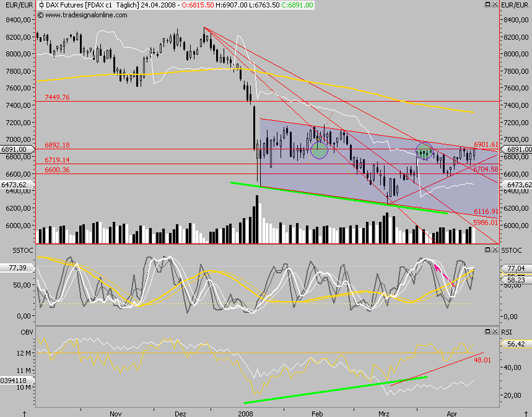The height and width of the screenshot is (417, 532).
Task: Select the 6901.61 trendline label
Action: click(486, 144)
